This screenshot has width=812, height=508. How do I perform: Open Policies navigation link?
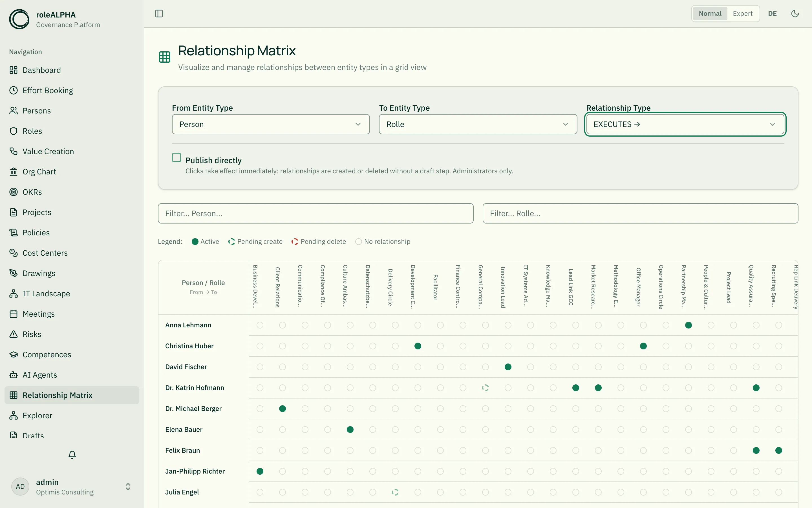72,233
